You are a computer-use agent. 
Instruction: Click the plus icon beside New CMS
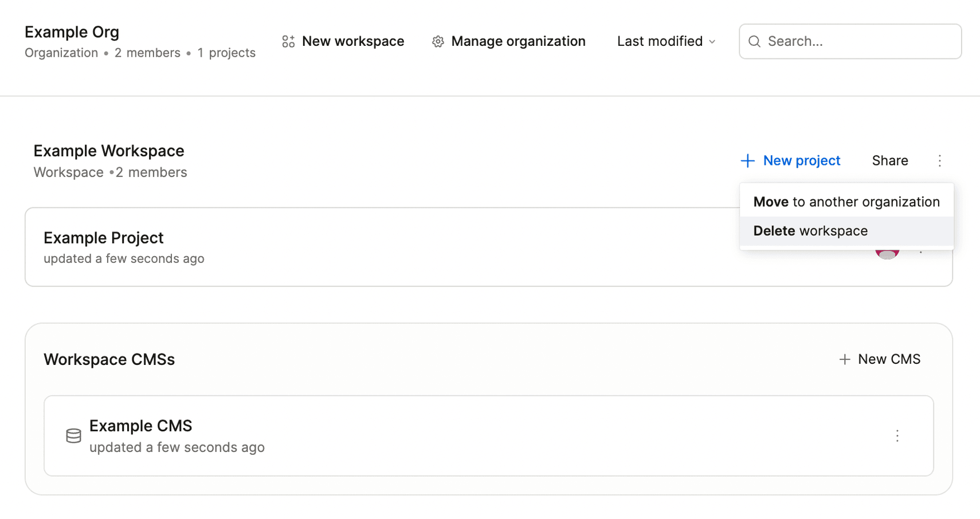tap(844, 359)
